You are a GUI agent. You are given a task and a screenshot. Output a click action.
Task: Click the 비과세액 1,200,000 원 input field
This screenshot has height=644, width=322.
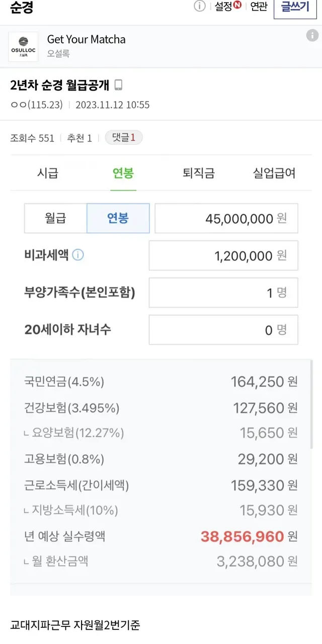click(x=223, y=256)
